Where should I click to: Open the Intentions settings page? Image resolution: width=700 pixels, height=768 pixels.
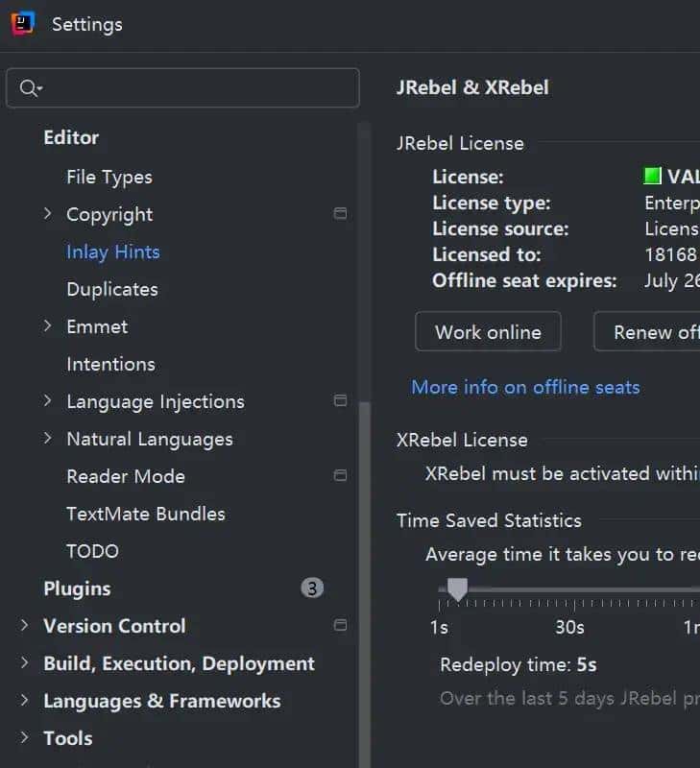pos(110,364)
